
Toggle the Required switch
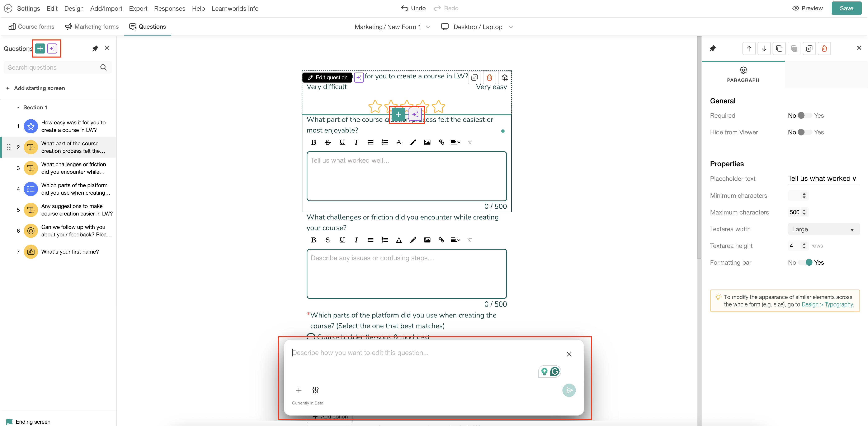coord(805,116)
